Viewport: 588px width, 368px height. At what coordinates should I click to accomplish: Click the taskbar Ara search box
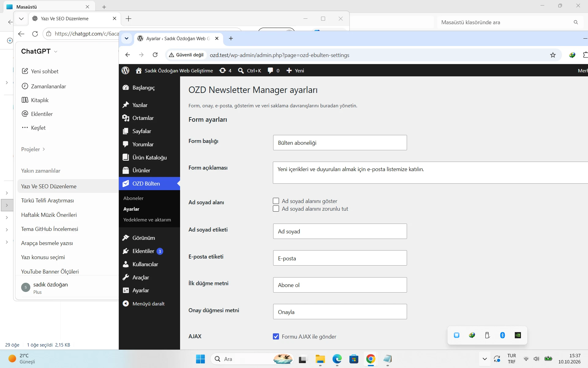(252, 359)
